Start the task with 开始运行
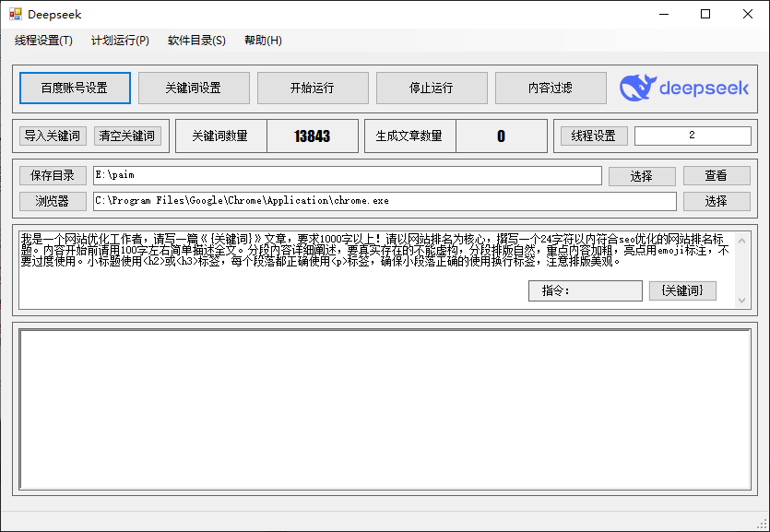Viewport: 770px width, 532px height. (313, 89)
